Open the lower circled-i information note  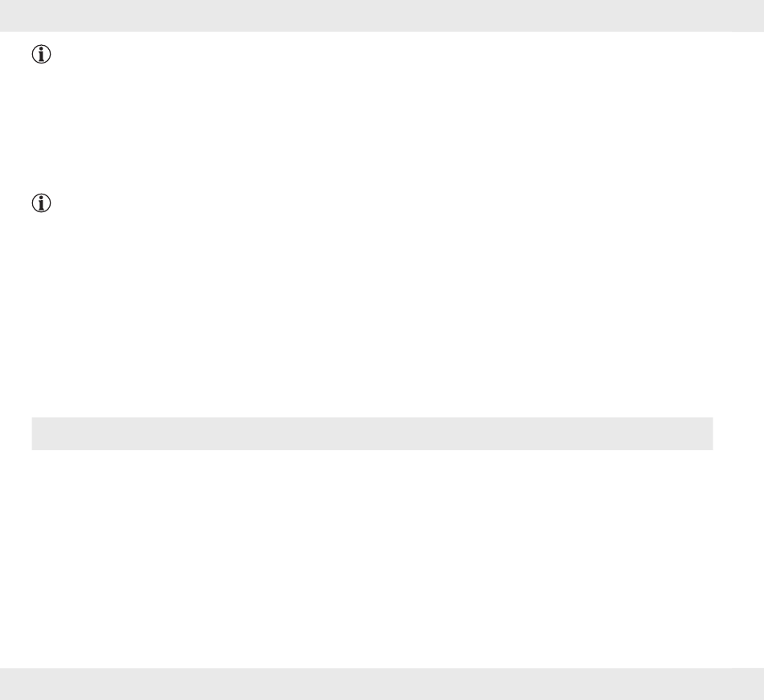click(41, 203)
